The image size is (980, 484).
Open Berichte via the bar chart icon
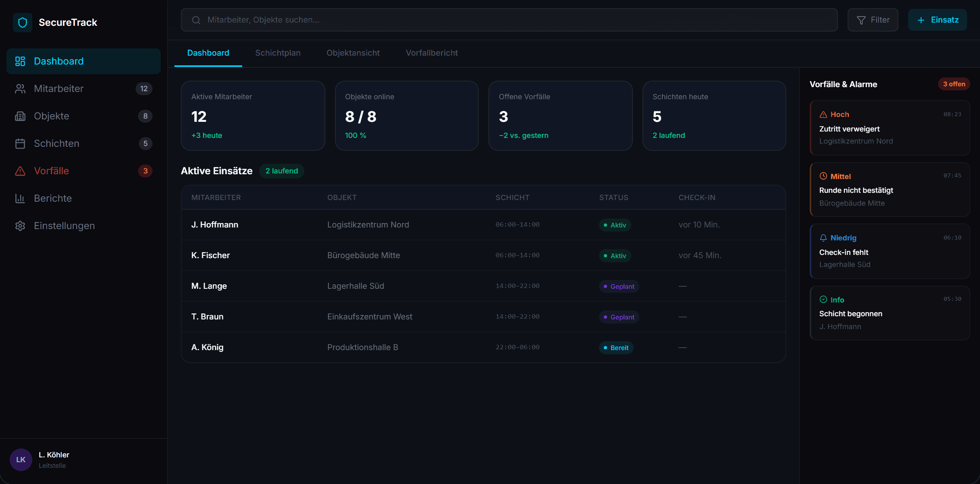(20, 198)
